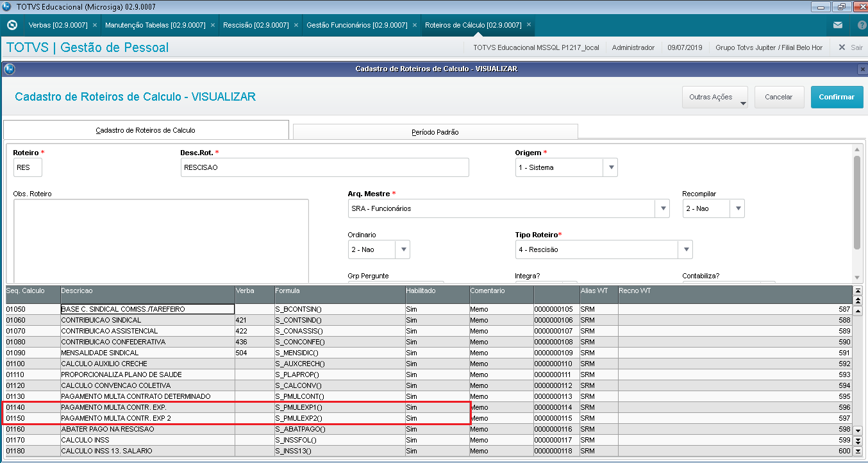Close the VISUALIZAR dialog with X icon
The height and width of the screenshot is (463, 868).
(861, 69)
